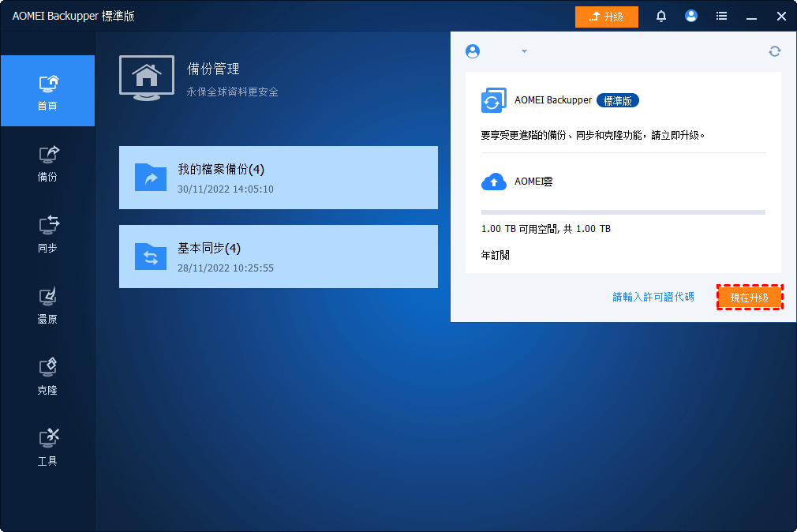Click the file backup folder icon
This screenshot has height=532, width=797.
pos(151,177)
